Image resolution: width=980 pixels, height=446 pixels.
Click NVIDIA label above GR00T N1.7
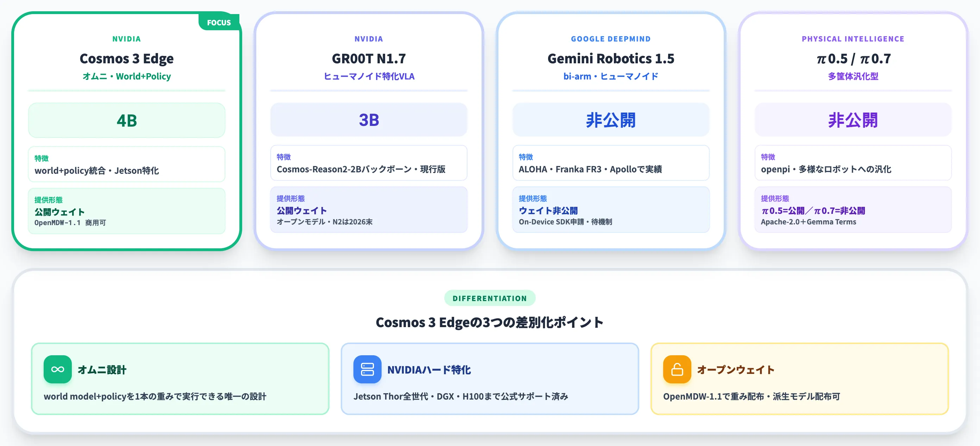[369, 39]
